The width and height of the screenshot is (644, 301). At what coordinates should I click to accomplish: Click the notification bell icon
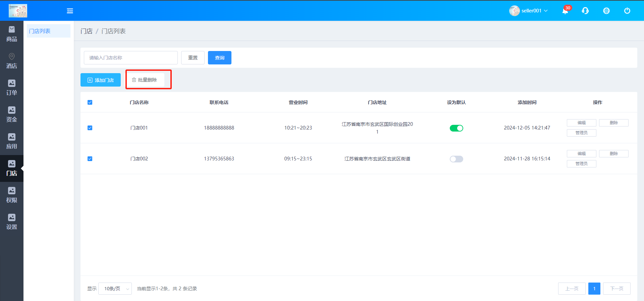pyautogui.click(x=565, y=11)
